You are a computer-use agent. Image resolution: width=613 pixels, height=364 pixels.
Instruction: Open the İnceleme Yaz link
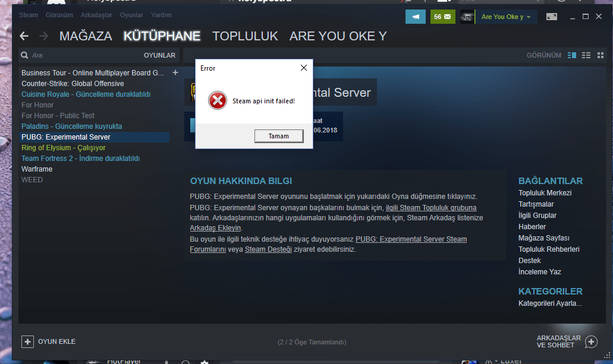click(539, 272)
